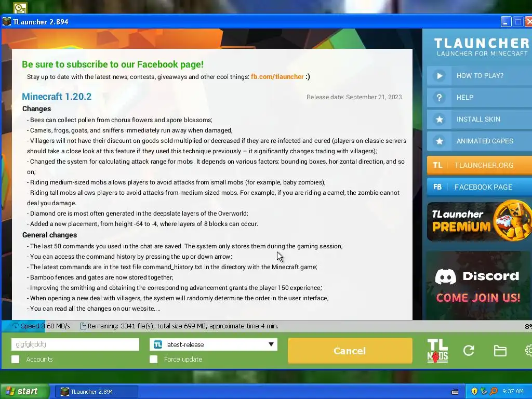Open ANIMATED CAPES page
Image resolution: width=532 pixels, height=399 pixels.
(479, 141)
